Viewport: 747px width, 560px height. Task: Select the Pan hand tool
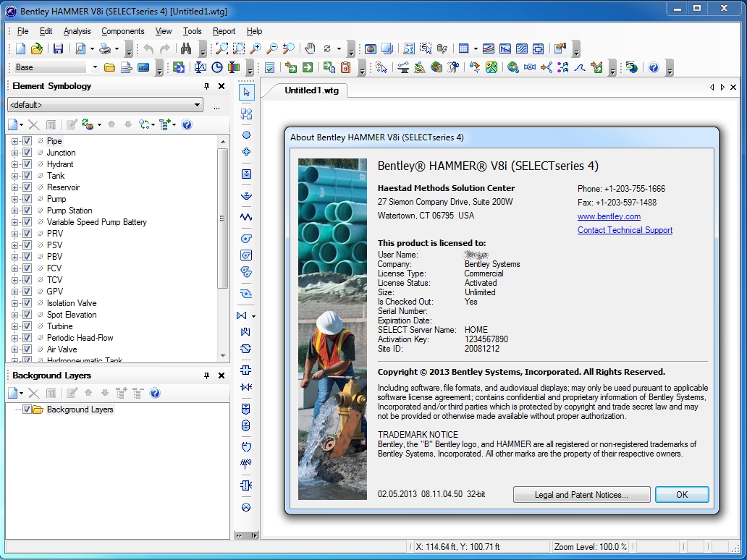(310, 48)
